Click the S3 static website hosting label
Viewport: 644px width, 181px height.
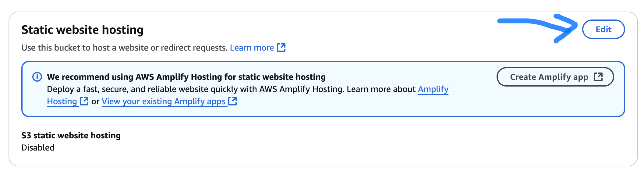coord(71,135)
